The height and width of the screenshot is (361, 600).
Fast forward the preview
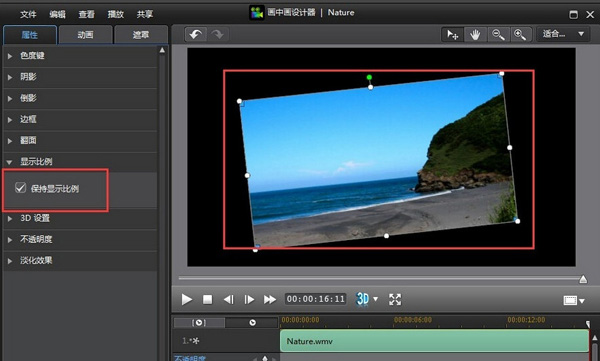tap(270, 299)
